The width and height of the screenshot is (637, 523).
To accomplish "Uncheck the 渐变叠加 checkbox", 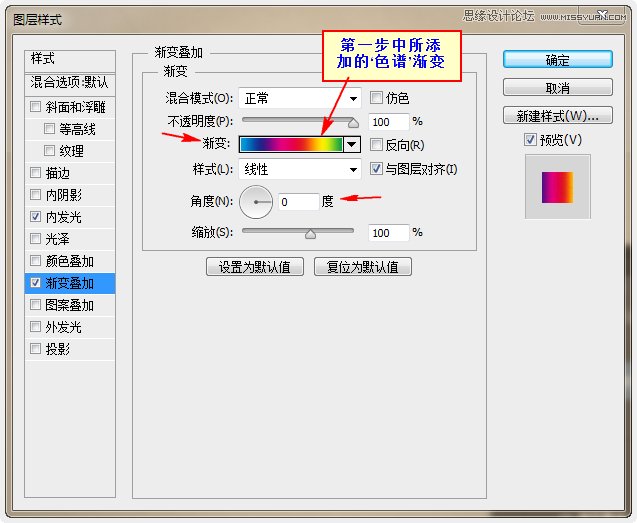I will [35, 282].
